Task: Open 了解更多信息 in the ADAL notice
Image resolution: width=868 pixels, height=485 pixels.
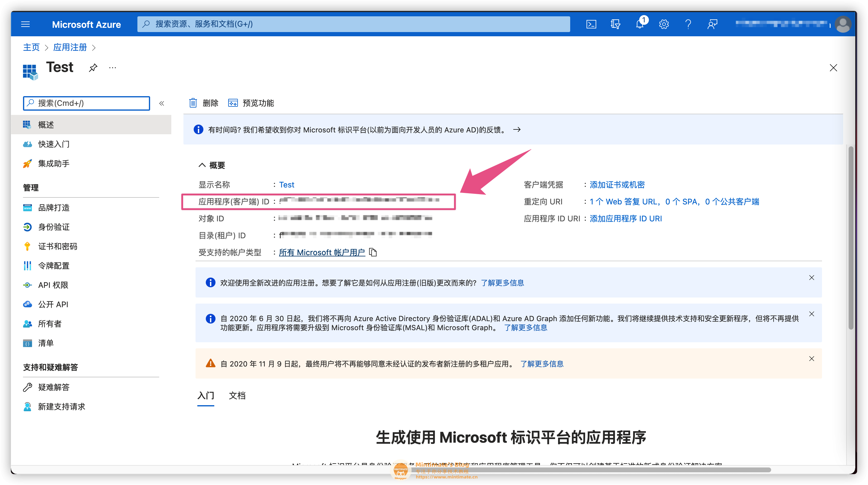Action: tap(526, 327)
